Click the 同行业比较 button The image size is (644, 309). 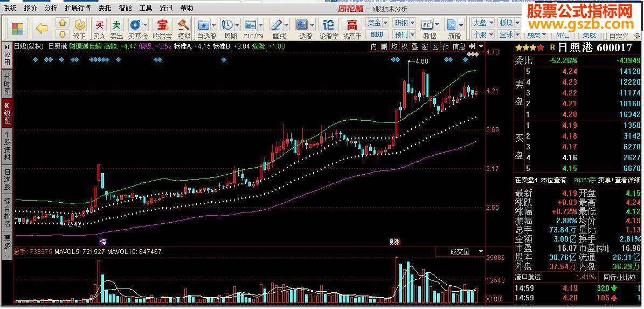coord(620,277)
